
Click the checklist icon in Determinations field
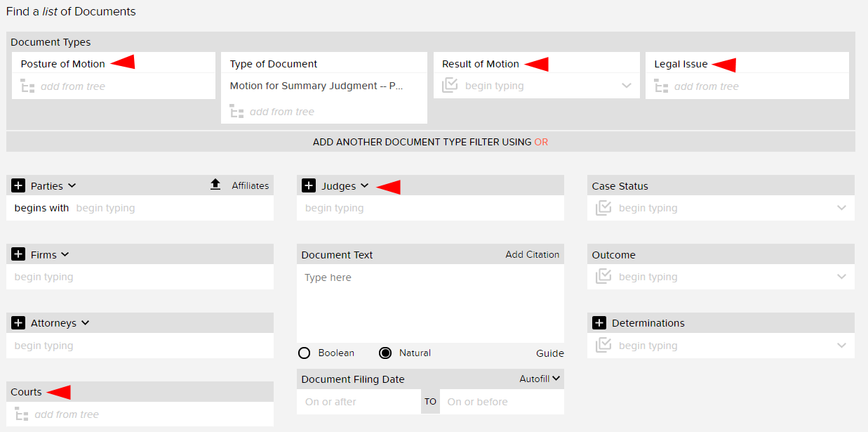[603, 346]
